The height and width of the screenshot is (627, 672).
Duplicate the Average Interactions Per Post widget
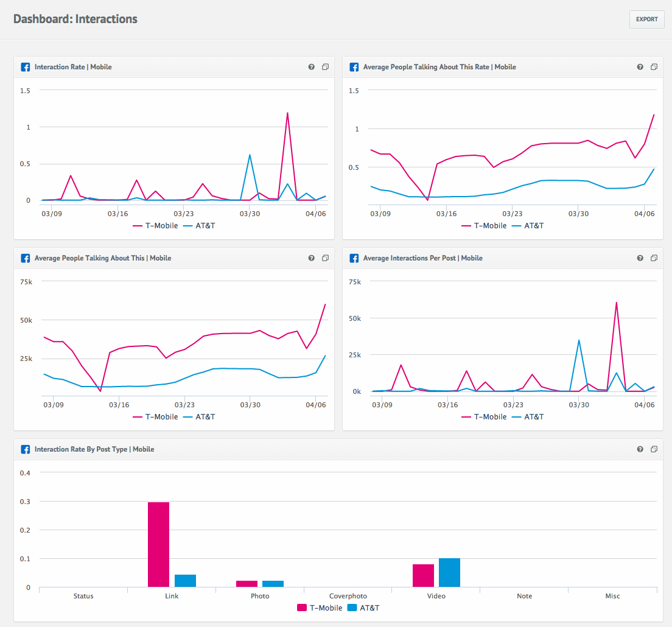(654, 258)
